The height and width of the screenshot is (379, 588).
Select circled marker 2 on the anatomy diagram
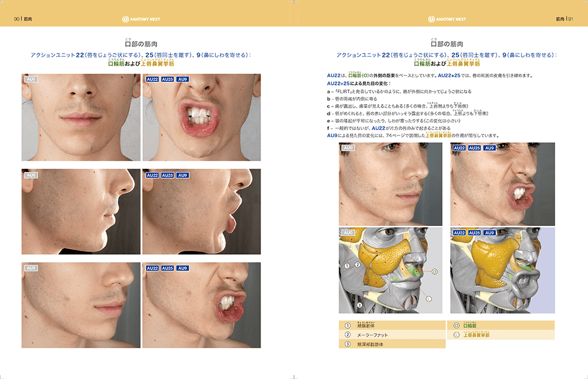click(x=358, y=265)
